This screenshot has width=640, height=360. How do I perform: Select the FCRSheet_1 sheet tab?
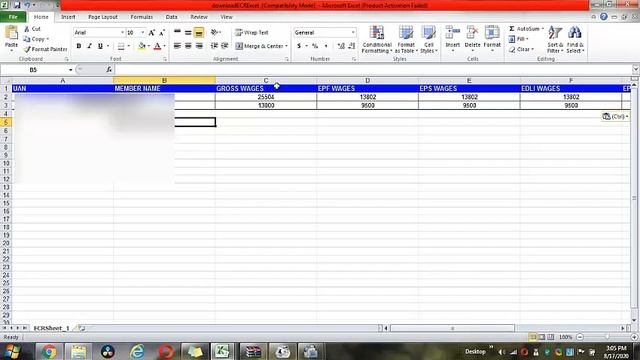[x=51, y=328]
